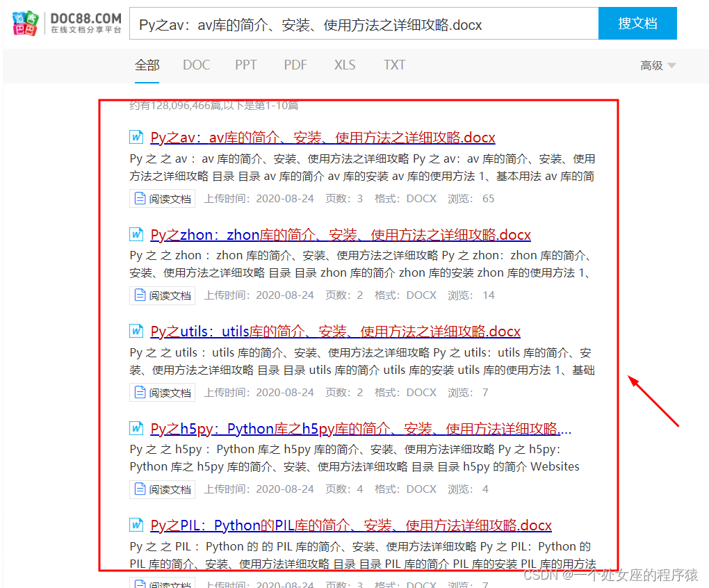Switch to the TXT filter tab
This screenshot has width=709, height=588.
394,65
